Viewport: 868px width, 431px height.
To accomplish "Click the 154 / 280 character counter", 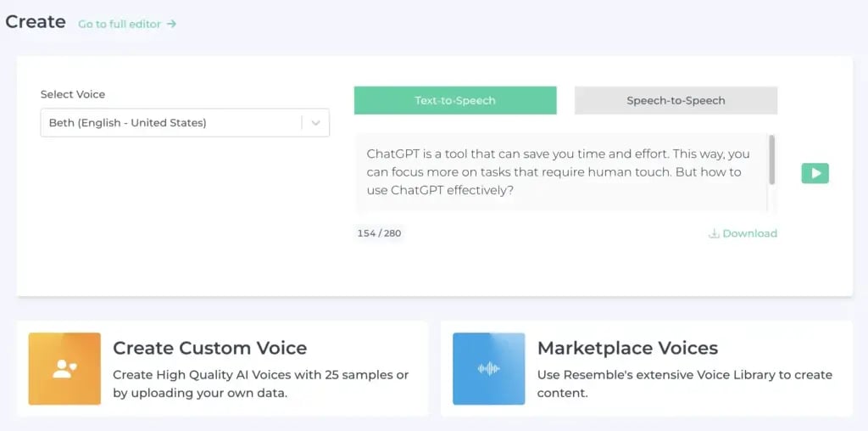I will [379, 233].
